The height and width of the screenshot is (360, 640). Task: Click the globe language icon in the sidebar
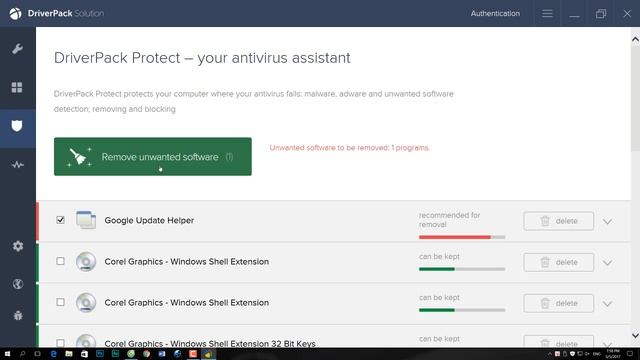pos(18,284)
